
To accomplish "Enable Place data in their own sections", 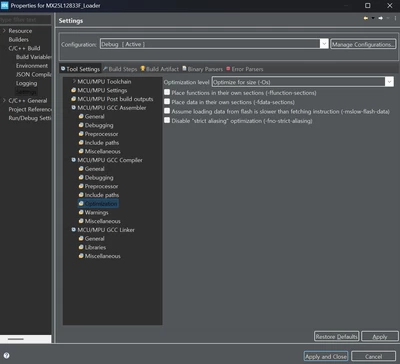I will click(x=167, y=102).
